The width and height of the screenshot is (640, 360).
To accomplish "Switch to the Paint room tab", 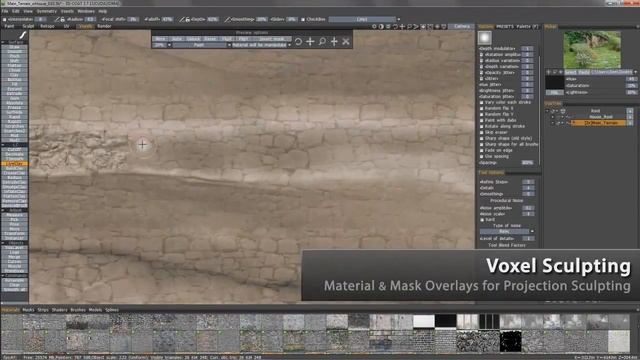I will (9, 26).
